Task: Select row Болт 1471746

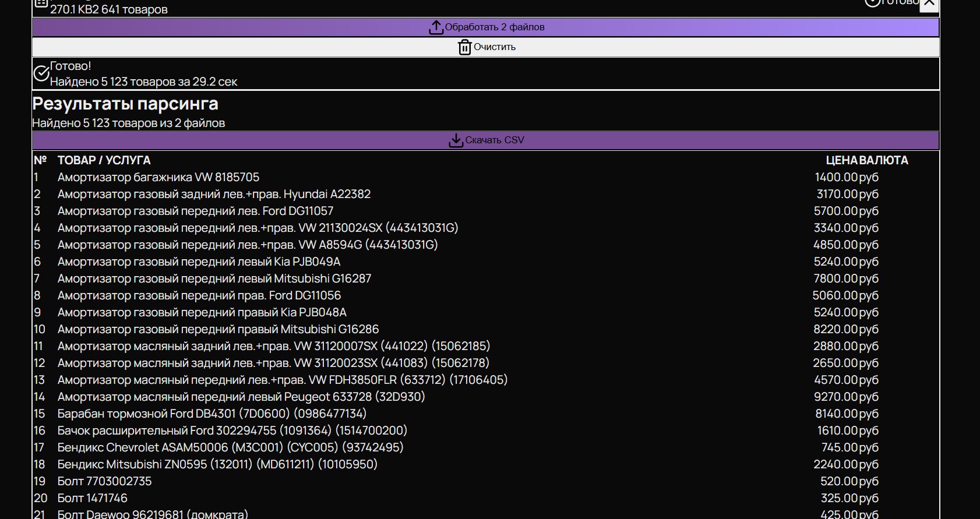Action: 485,498
